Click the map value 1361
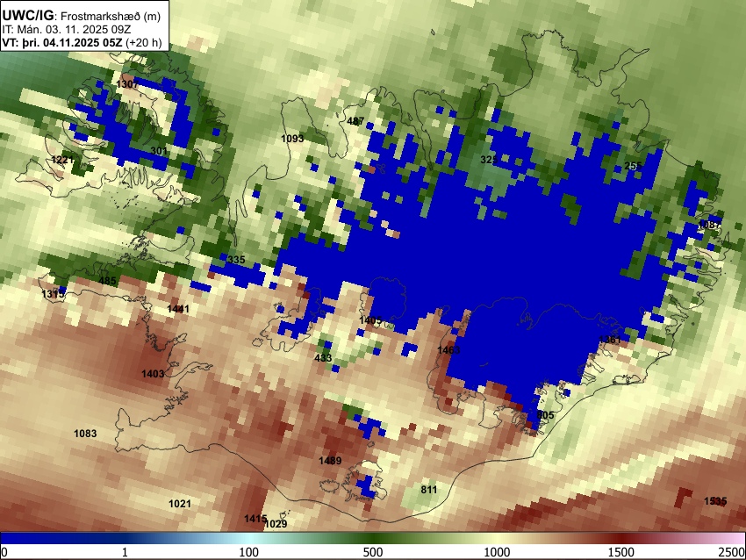Viewport: 746px width, 560px height. pos(609,339)
